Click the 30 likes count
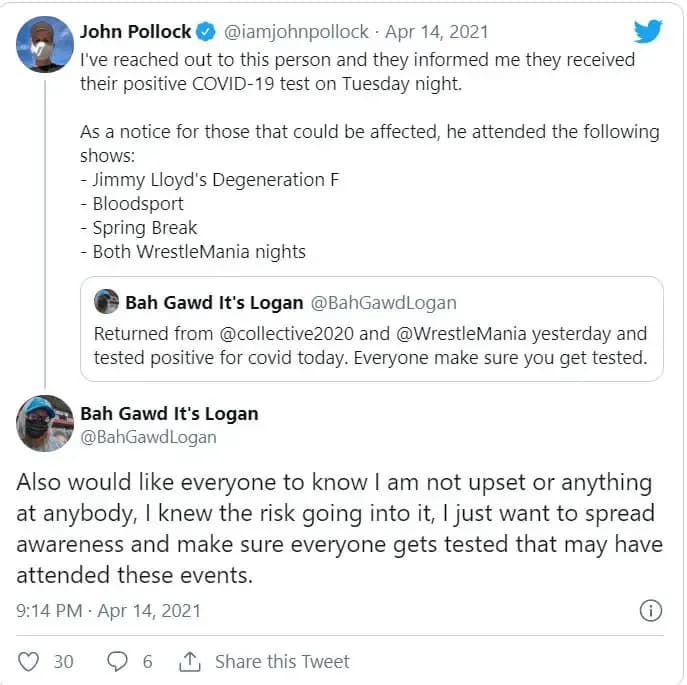687x685 pixels. (x=63, y=661)
